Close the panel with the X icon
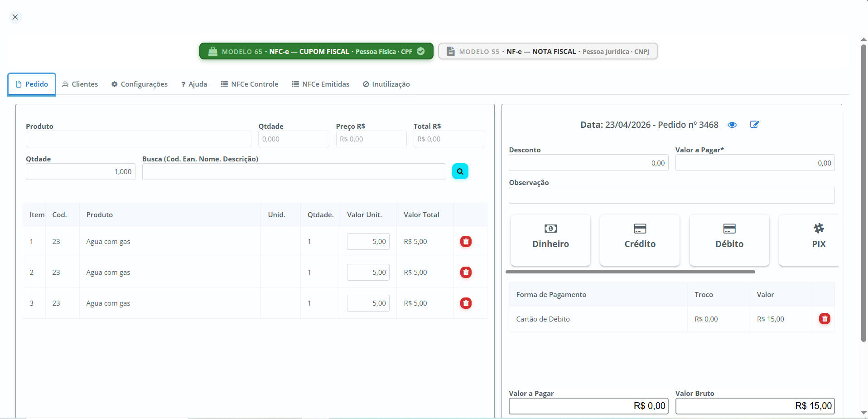The width and height of the screenshot is (868, 419). (15, 17)
